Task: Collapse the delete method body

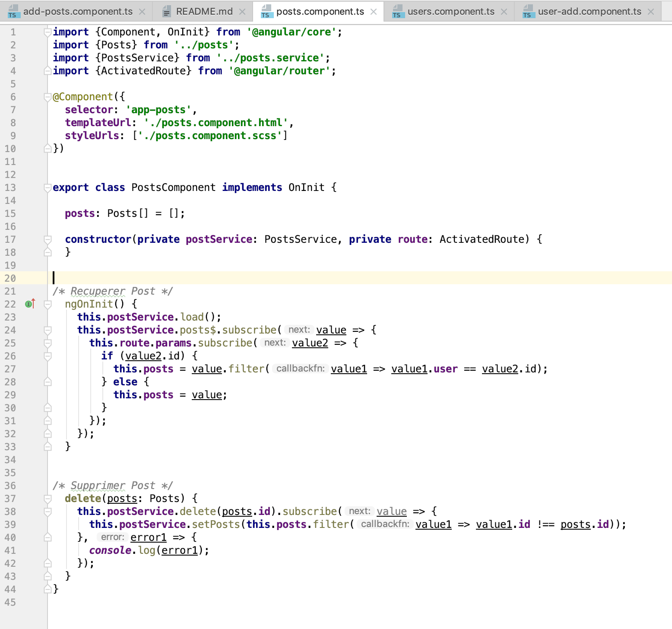Action: [x=48, y=498]
